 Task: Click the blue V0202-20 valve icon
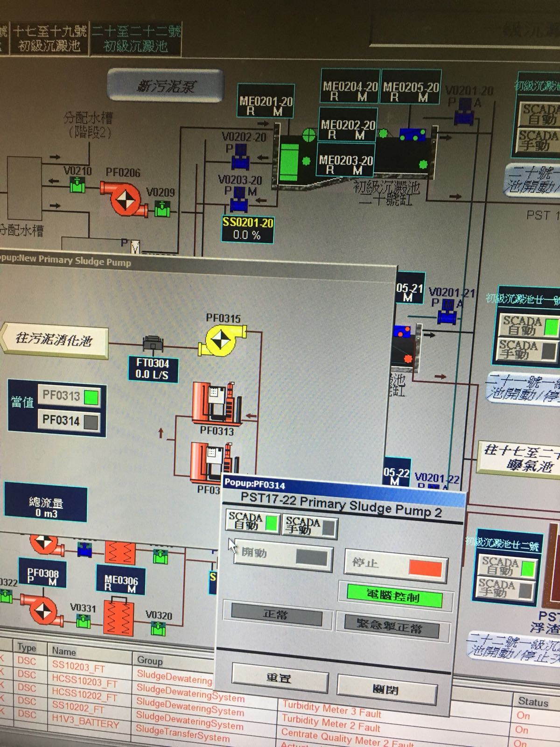tap(241, 159)
